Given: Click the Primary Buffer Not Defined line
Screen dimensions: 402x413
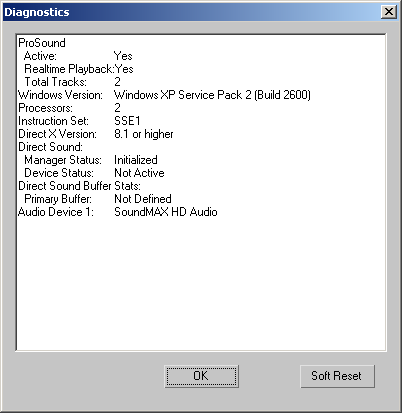Looking at the screenshot, I should (98, 199).
